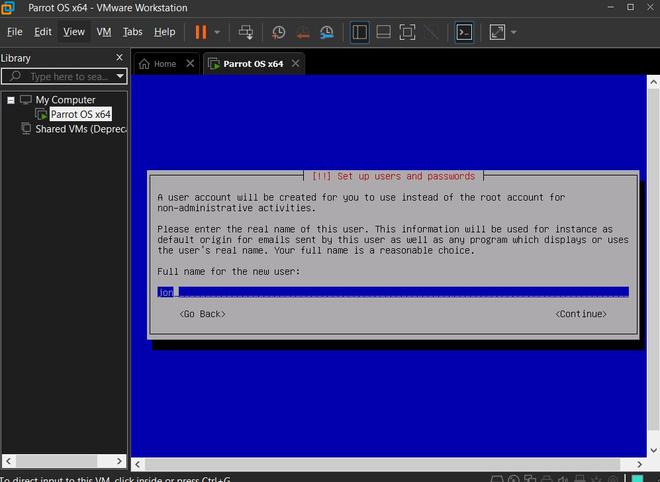Image resolution: width=660 pixels, height=482 pixels.
Task: Select Shared VMs (Deprecated) tree item
Action: [80, 129]
